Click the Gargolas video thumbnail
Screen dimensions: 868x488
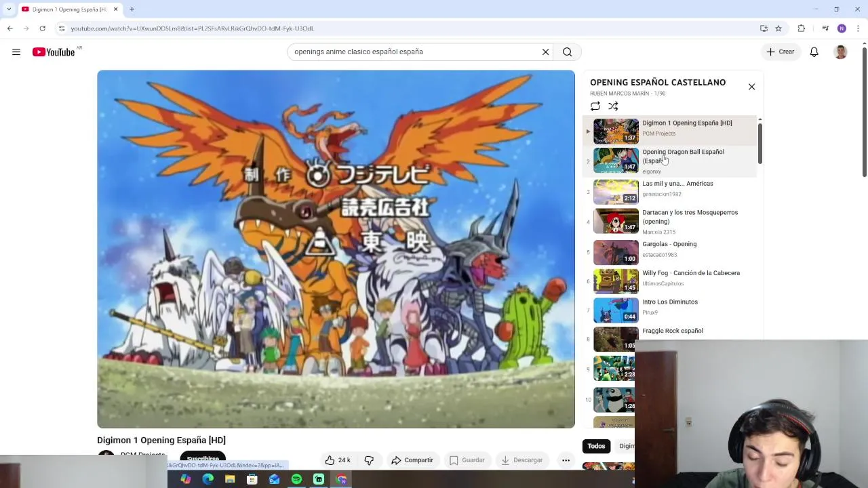click(616, 252)
